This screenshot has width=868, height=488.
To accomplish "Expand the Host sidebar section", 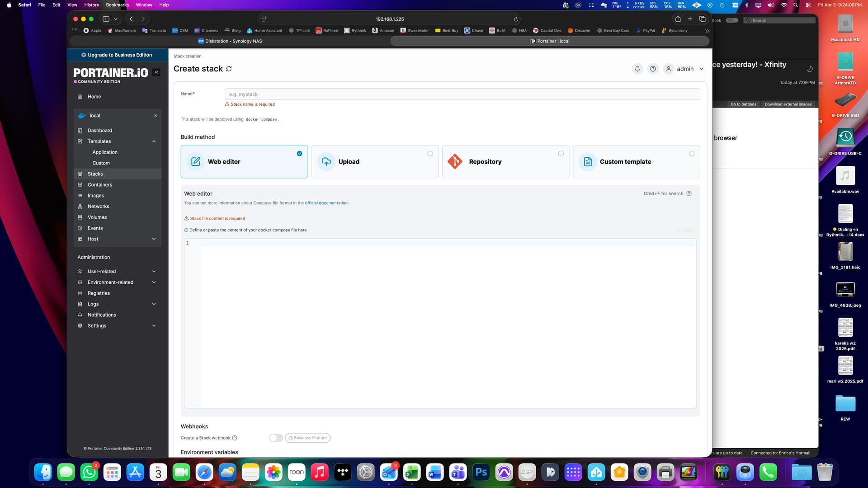I will point(154,239).
